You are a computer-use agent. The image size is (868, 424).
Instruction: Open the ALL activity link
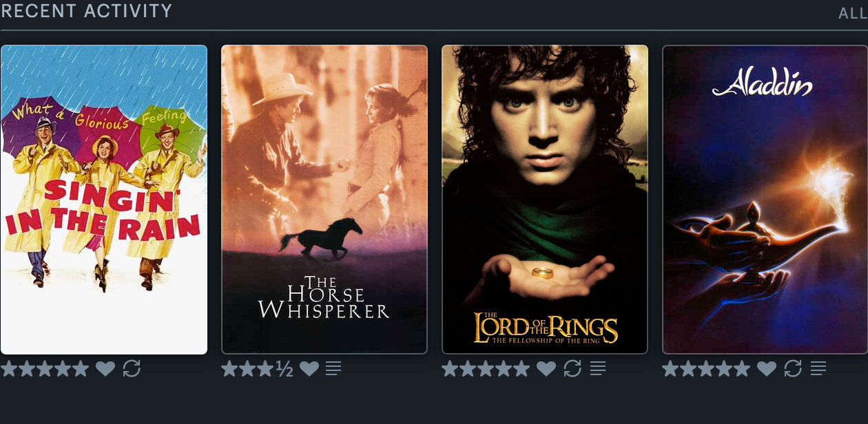click(x=853, y=13)
